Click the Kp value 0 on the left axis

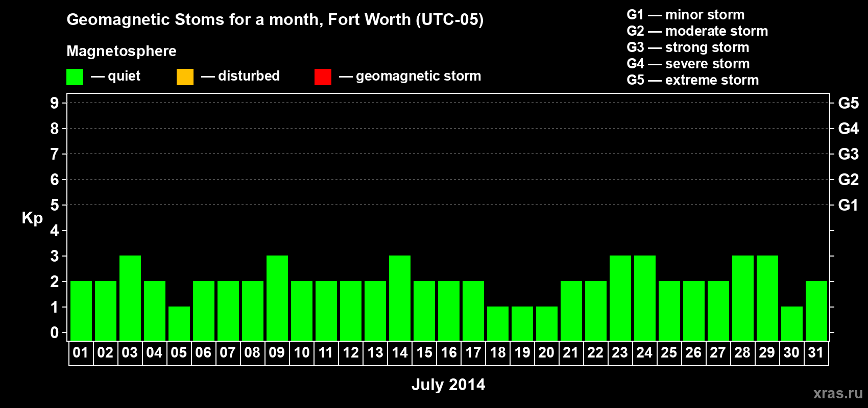click(55, 333)
